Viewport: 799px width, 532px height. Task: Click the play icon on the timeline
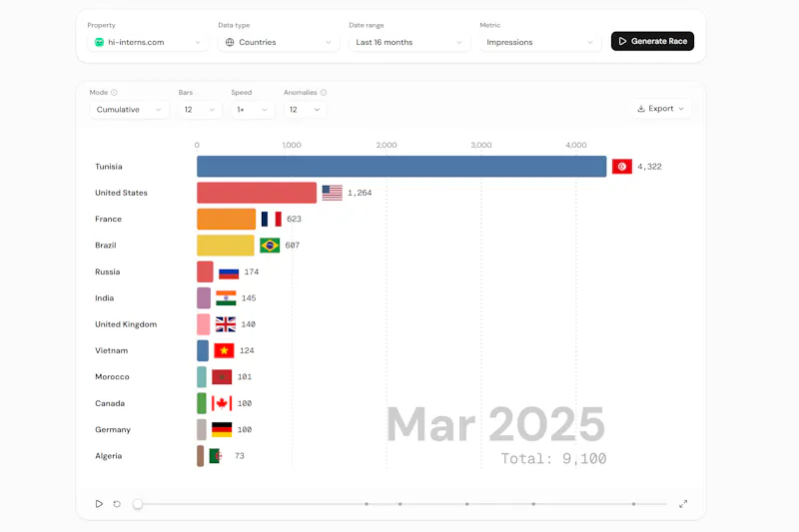point(99,504)
